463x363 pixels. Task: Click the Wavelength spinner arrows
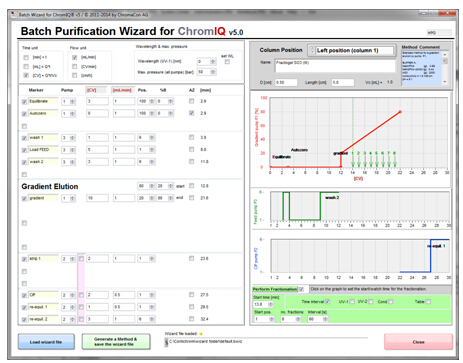pyautogui.click(x=213, y=61)
